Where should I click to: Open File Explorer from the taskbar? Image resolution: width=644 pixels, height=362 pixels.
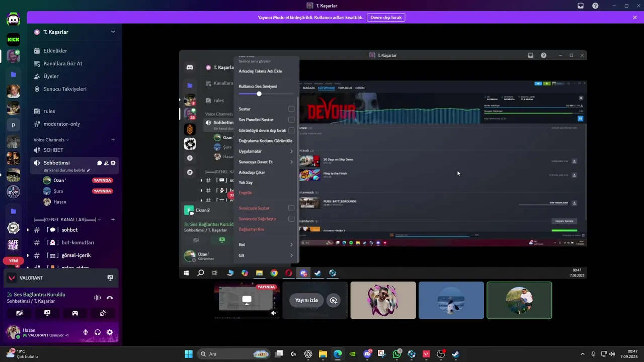(x=323, y=354)
